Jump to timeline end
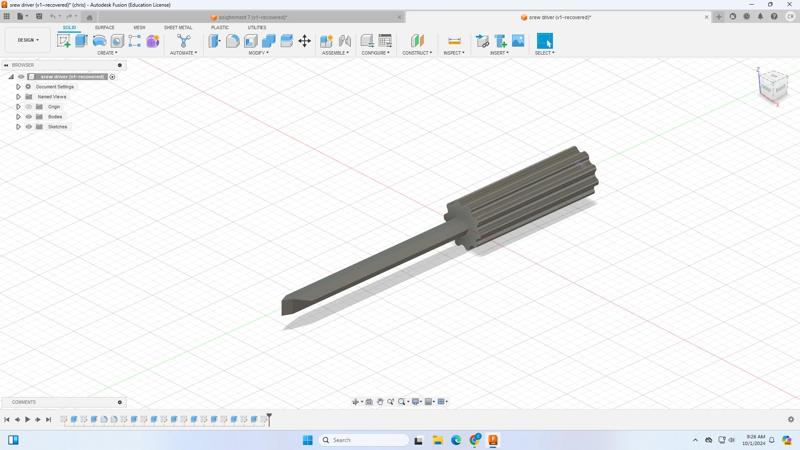 click(48, 419)
